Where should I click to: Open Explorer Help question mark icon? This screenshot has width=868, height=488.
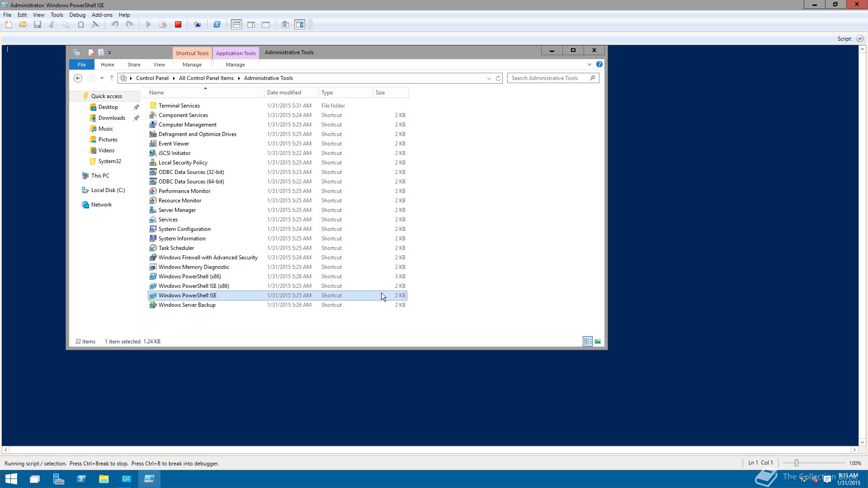pyautogui.click(x=599, y=65)
